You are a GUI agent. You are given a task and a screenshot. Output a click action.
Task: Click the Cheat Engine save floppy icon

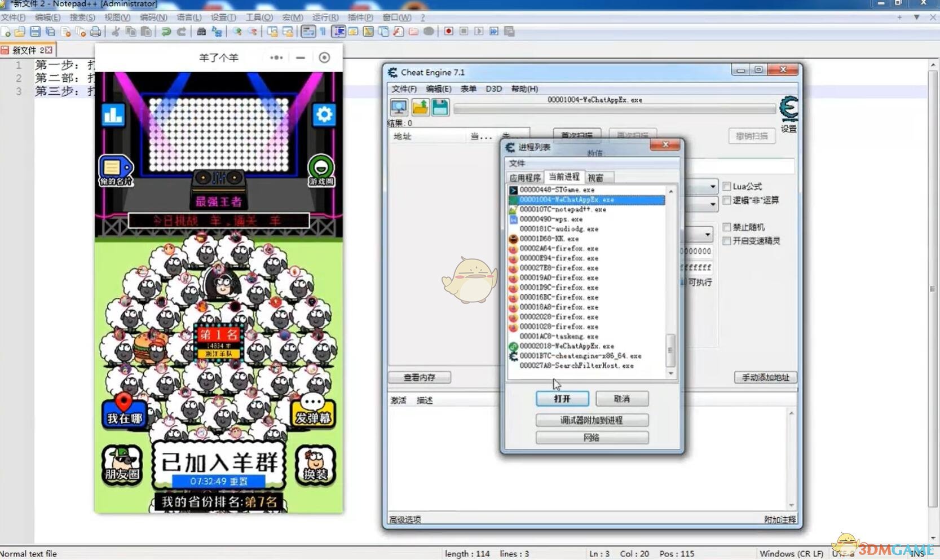(440, 107)
